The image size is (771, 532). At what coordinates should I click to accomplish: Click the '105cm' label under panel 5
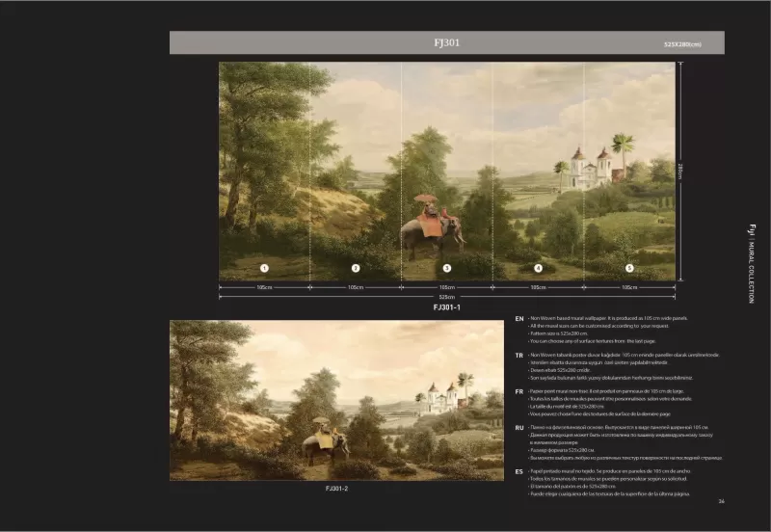tap(629, 287)
